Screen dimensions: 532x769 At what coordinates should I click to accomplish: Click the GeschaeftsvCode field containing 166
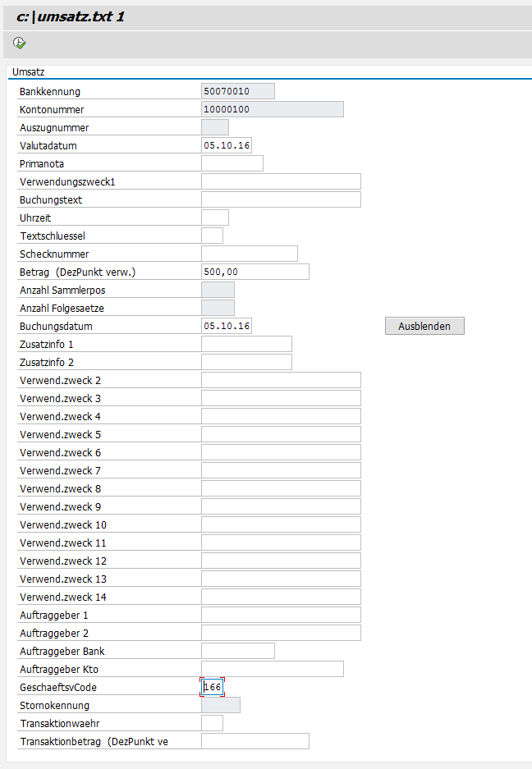(x=213, y=687)
